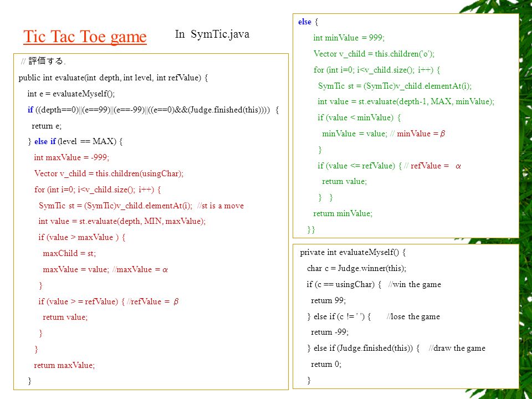Click 'Vector v_child = this.children(usingChar);'

click(x=109, y=173)
